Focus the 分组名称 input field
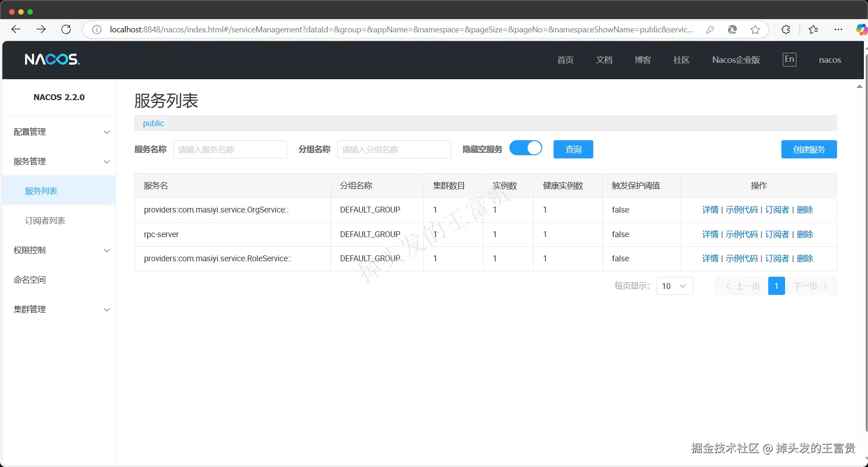The image size is (868, 467). tap(394, 149)
